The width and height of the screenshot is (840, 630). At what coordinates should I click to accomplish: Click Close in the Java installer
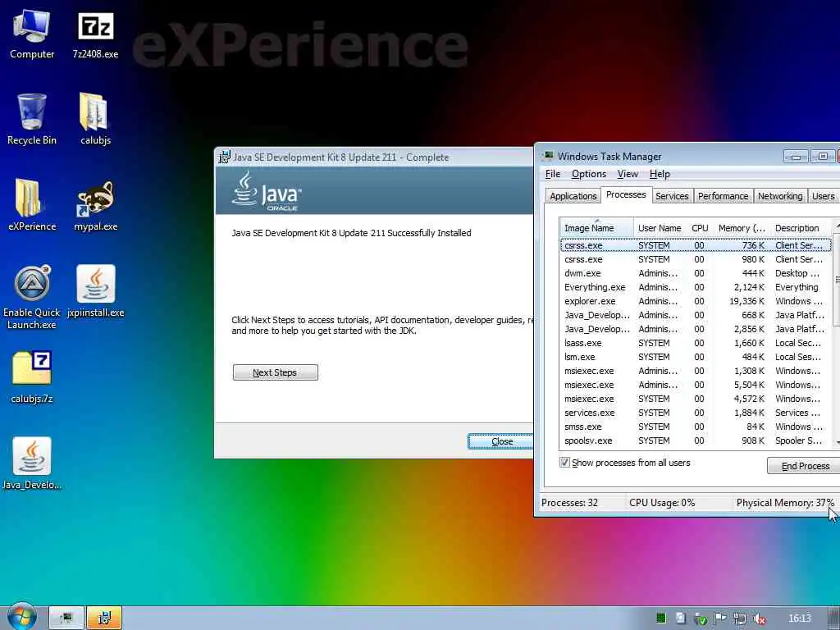click(501, 441)
